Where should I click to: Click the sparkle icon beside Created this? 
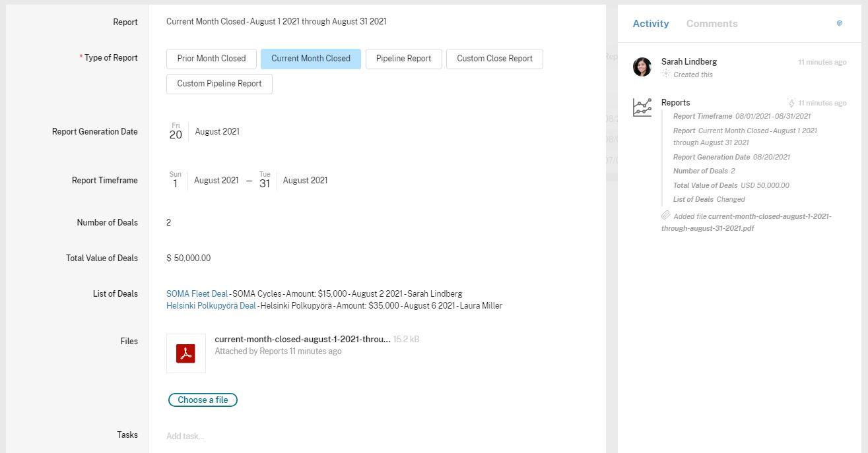[x=666, y=75]
